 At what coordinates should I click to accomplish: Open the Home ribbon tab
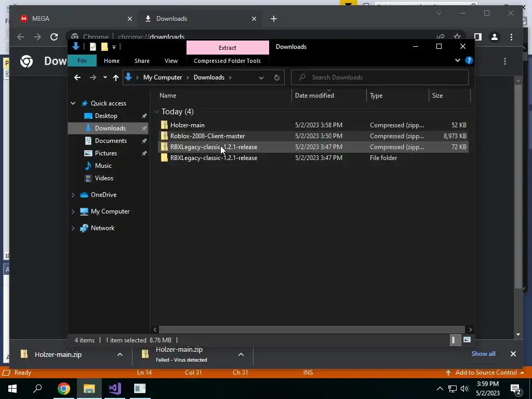pyautogui.click(x=112, y=61)
